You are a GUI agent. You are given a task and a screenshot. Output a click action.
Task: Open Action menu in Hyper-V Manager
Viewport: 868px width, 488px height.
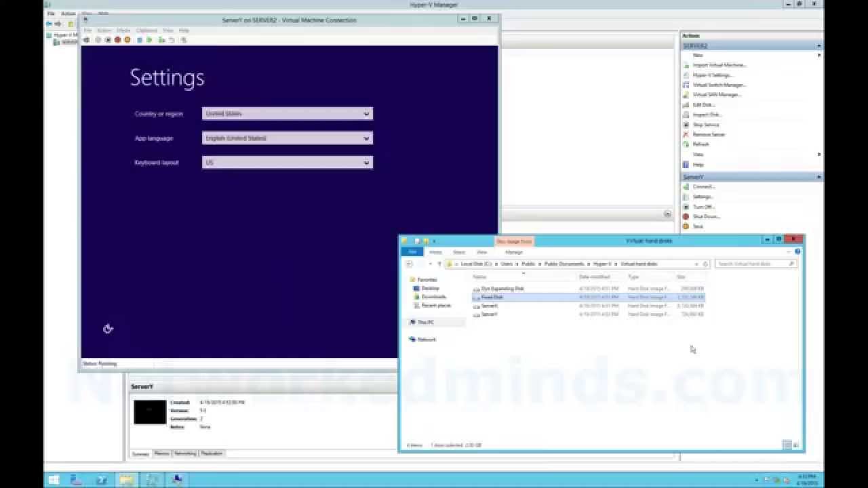coord(68,14)
